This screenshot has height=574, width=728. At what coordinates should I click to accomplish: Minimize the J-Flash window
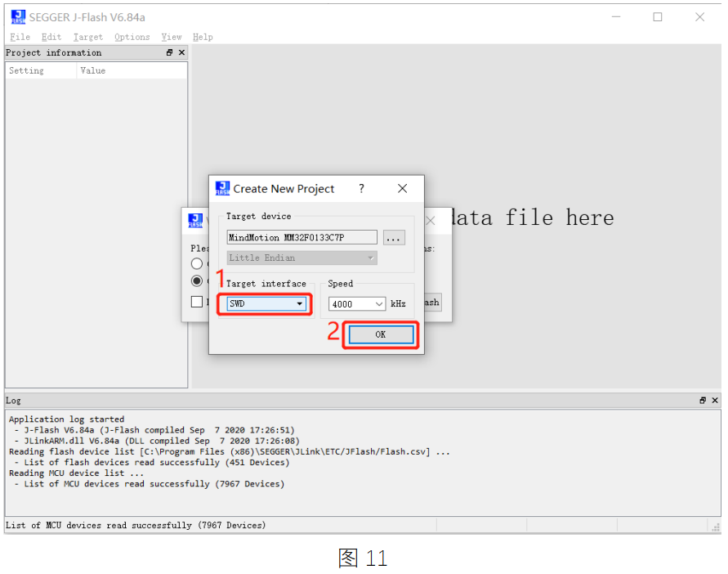(616, 17)
